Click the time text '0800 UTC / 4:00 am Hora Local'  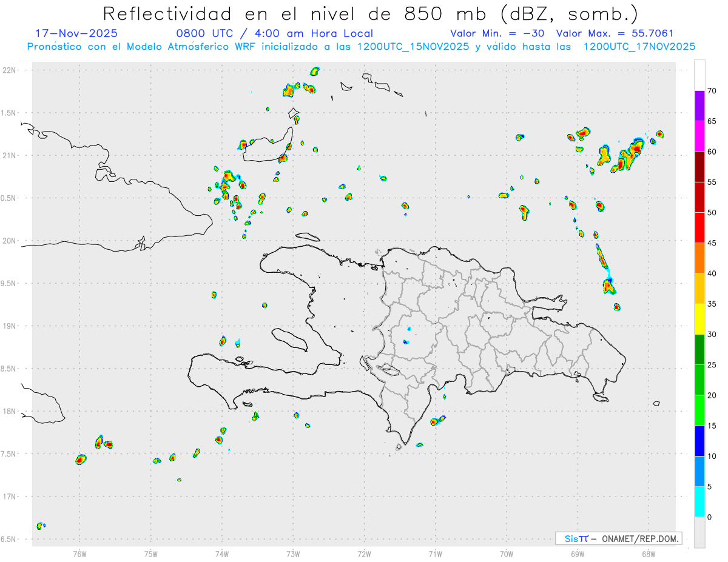pos(274,33)
